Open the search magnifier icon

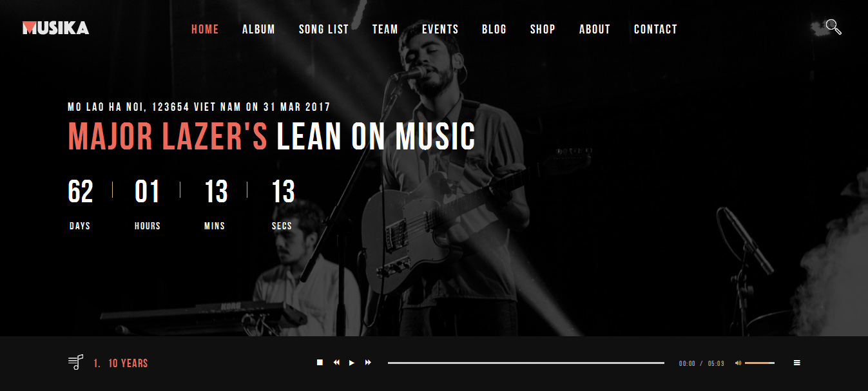click(833, 27)
